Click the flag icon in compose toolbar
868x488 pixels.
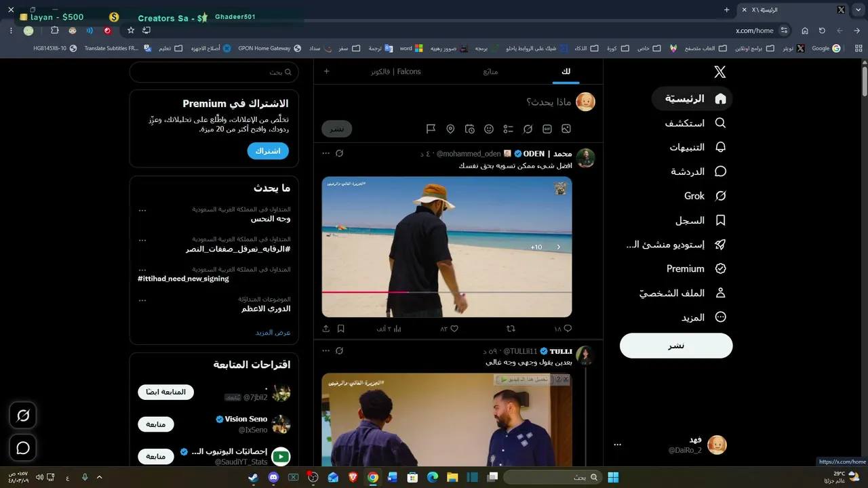tap(431, 129)
